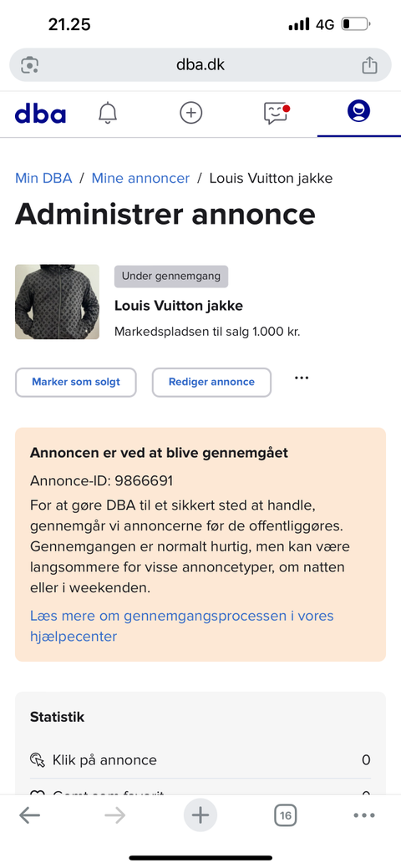Viewport: 401px width, 868px height.
Task: Tap the Louis Vuitton jacket thumbnail
Action: pyautogui.click(x=57, y=302)
